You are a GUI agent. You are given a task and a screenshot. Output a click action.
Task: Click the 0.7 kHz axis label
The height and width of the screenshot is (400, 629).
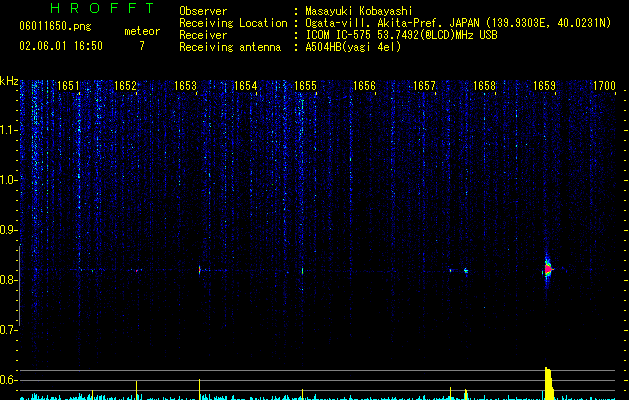click(9, 330)
